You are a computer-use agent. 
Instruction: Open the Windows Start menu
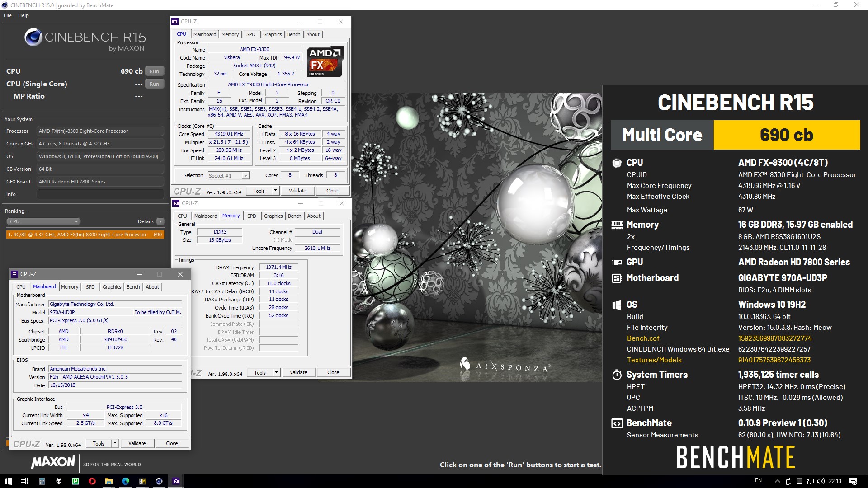point(8,481)
